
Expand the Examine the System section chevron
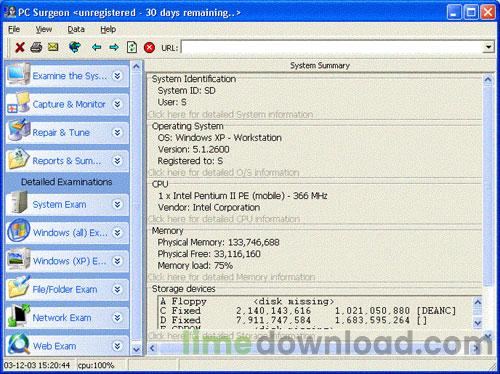coord(117,76)
